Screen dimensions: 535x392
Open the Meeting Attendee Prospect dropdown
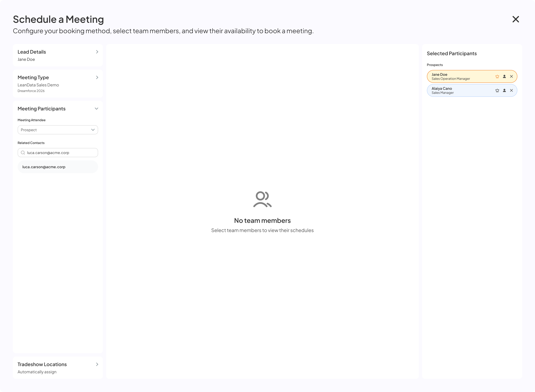[x=58, y=130]
